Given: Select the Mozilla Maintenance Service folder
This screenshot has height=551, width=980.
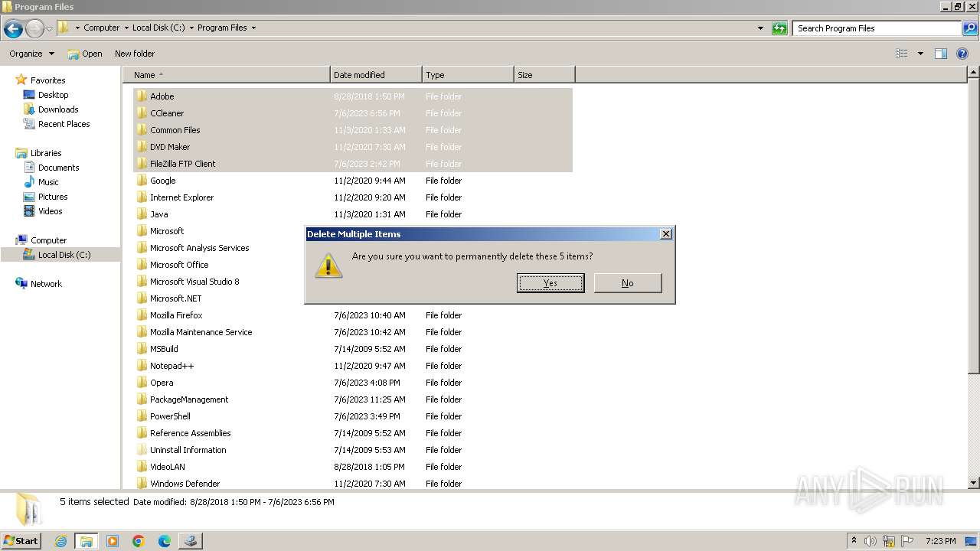Looking at the screenshot, I should (201, 332).
